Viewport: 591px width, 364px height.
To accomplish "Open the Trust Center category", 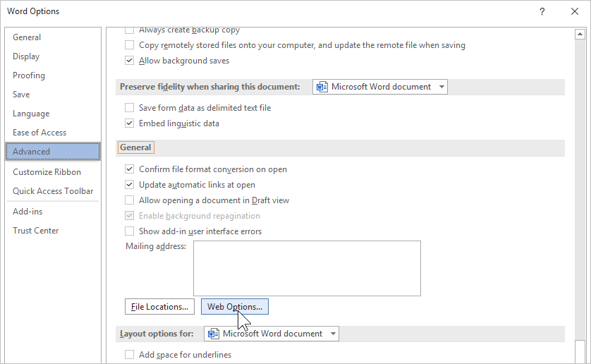I will coord(35,231).
